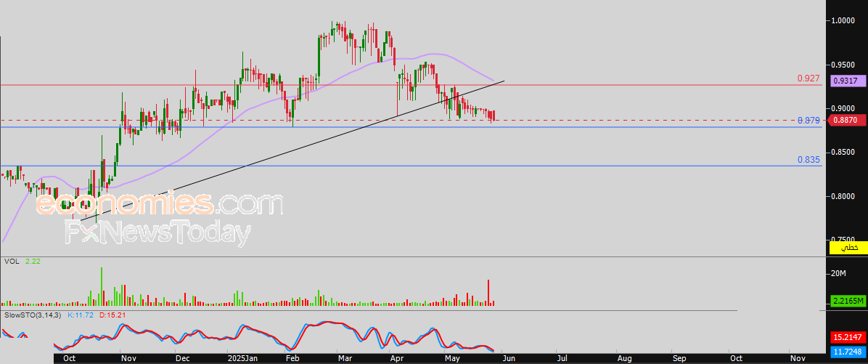
Task: Click the tall red volume bar in late May
Action: click(488, 293)
